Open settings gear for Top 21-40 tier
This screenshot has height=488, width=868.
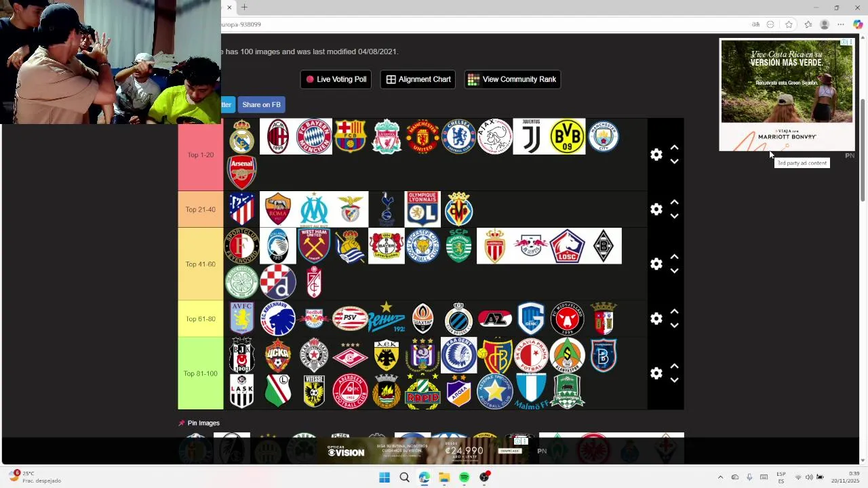[x=656, y=209]
